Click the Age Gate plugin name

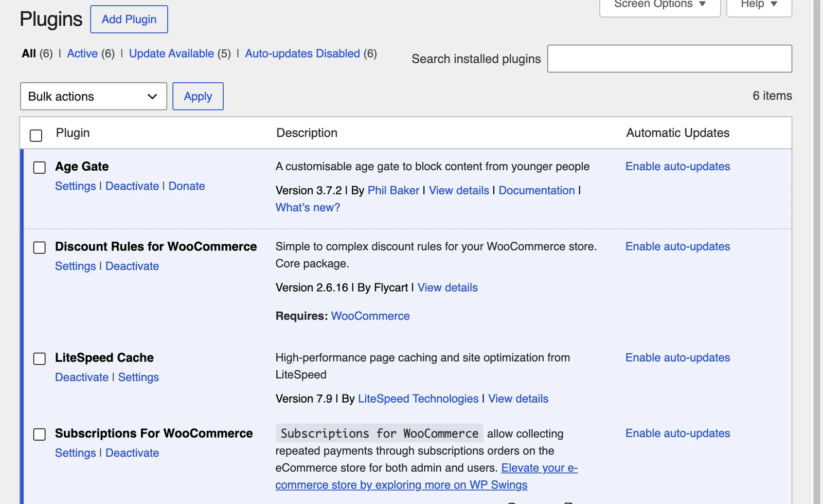82,167
